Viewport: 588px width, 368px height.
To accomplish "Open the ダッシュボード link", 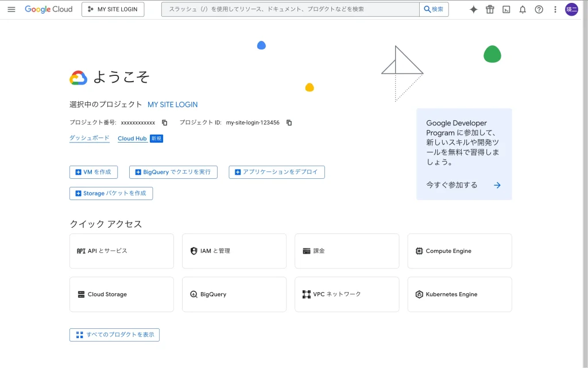I will (x=90, y=139).
